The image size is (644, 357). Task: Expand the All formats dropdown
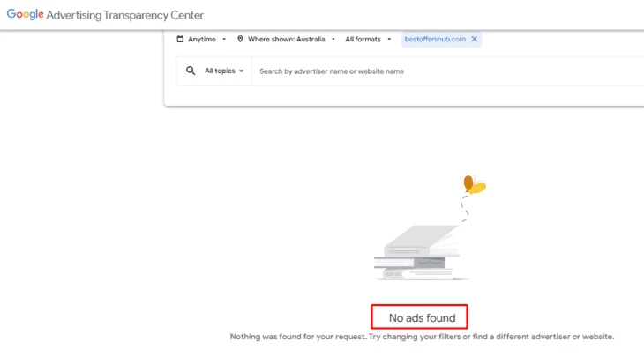[x=368, y=39]
